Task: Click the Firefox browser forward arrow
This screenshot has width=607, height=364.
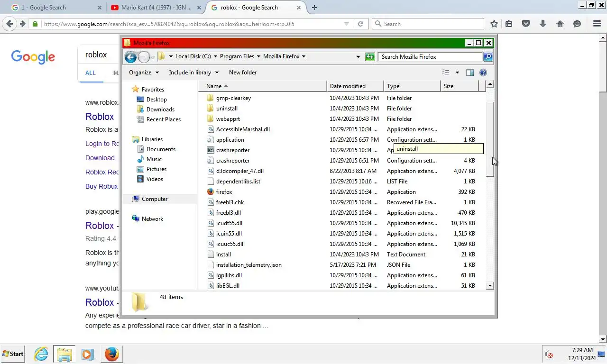Action: (22, 24)
